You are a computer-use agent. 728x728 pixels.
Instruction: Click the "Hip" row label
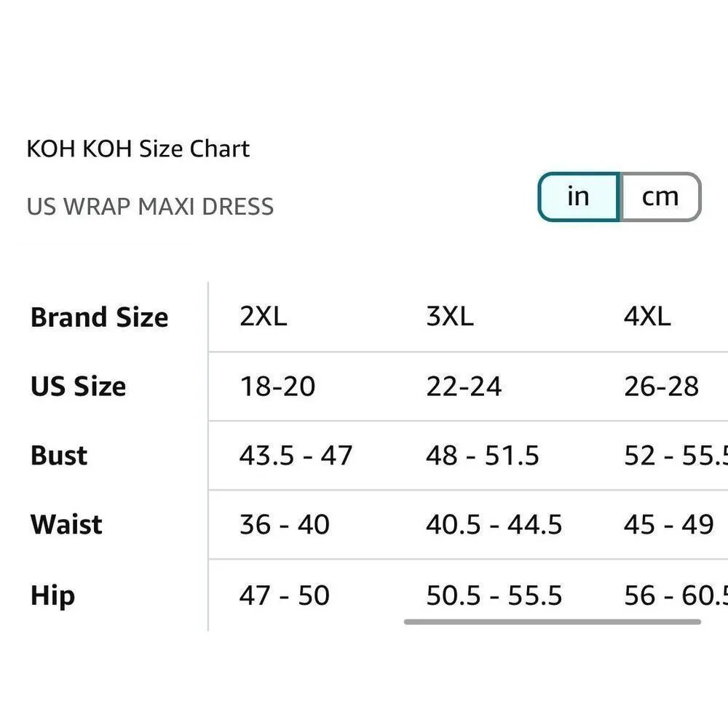point(52,596)
